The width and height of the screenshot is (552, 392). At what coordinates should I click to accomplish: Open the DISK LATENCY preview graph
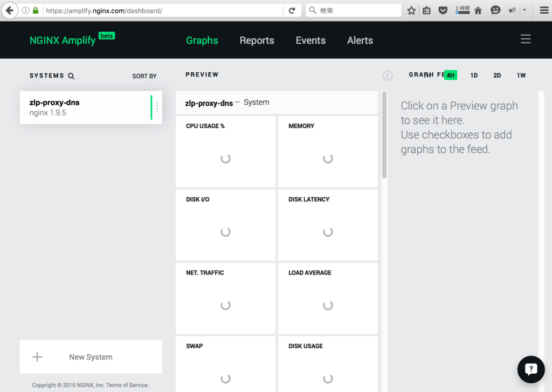click(328, 225)
